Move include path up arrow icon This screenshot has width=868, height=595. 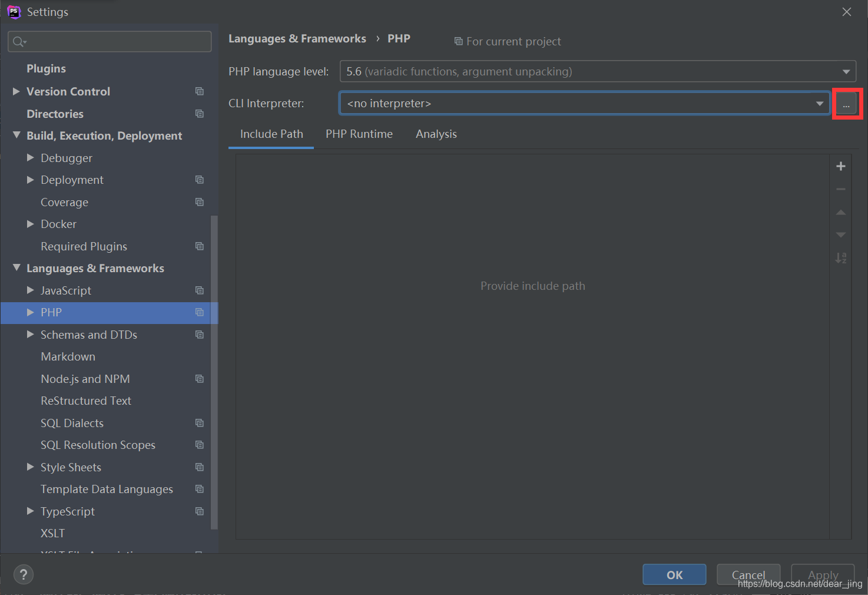841,212
